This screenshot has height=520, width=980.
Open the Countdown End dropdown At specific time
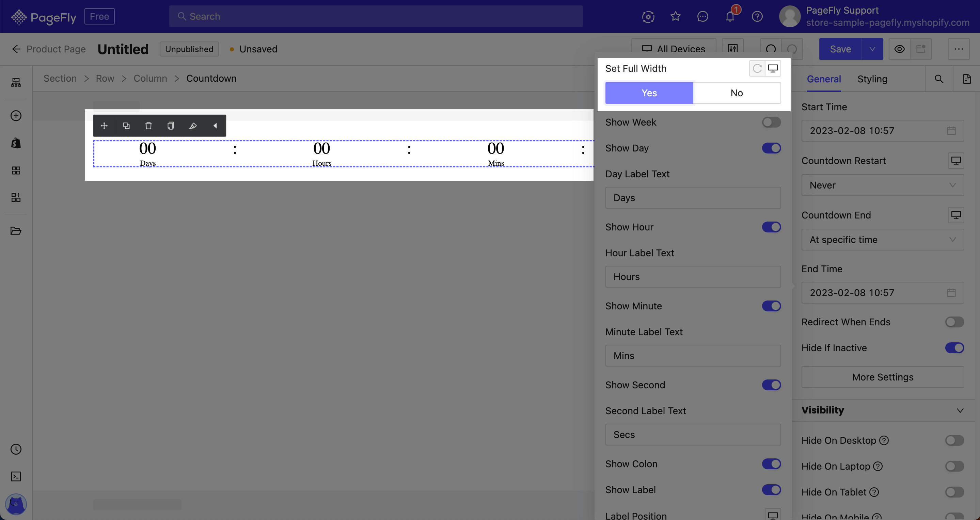(x=883, y=240)
